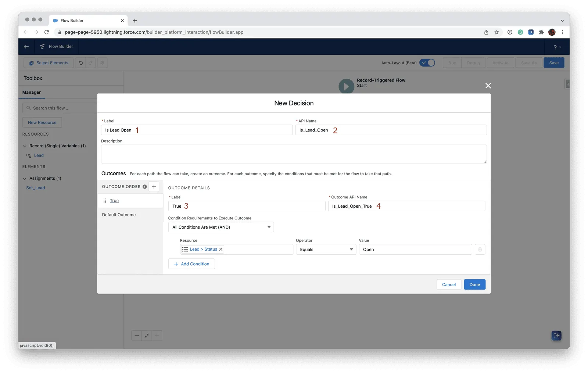Toggle the Auto-Layout (Beta) switch
Viewport: 588px width, 373px height.
[427, 63]
